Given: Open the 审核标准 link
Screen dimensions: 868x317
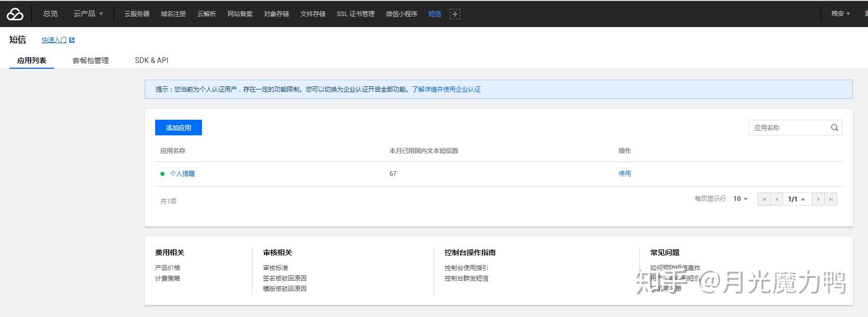Looking at the screenshot, I should click(x=275, y=268).
